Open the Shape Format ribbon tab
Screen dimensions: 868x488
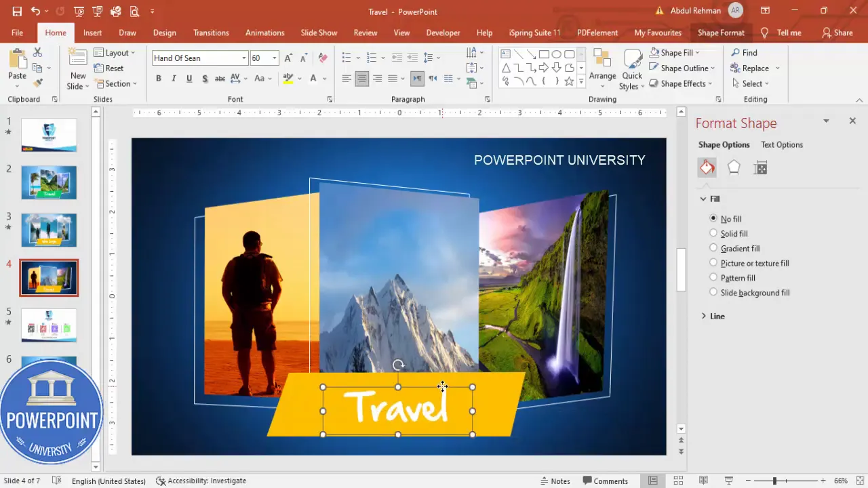[x=721, y=33]
